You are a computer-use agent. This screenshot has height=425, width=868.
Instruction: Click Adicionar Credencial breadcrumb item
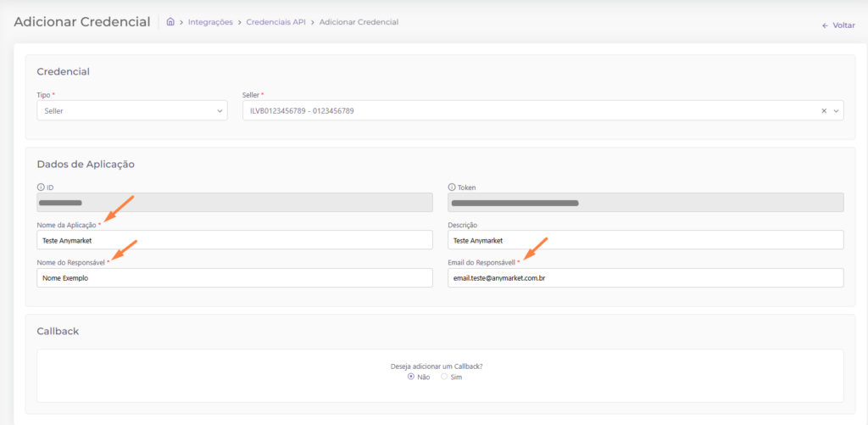coord(359,22)
